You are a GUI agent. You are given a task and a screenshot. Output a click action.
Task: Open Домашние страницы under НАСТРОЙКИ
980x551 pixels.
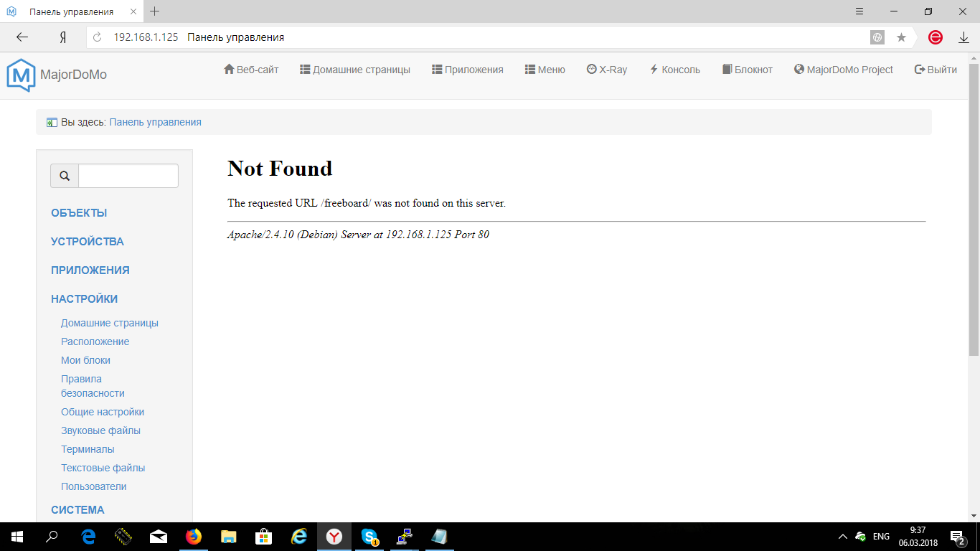point(110,323)
